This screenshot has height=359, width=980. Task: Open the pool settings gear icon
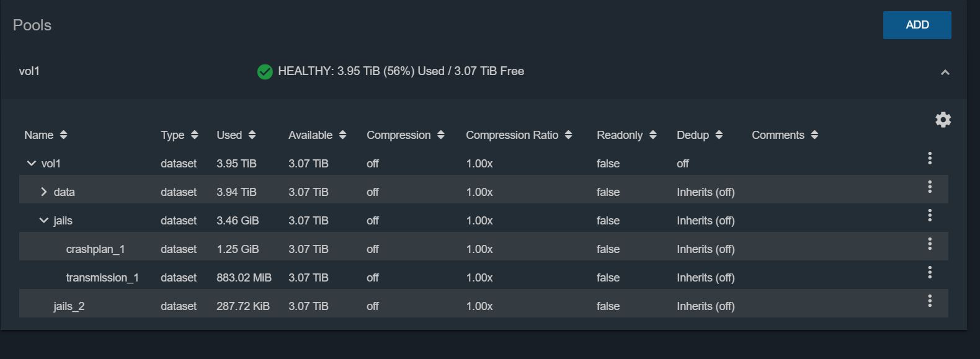(943, 120)
